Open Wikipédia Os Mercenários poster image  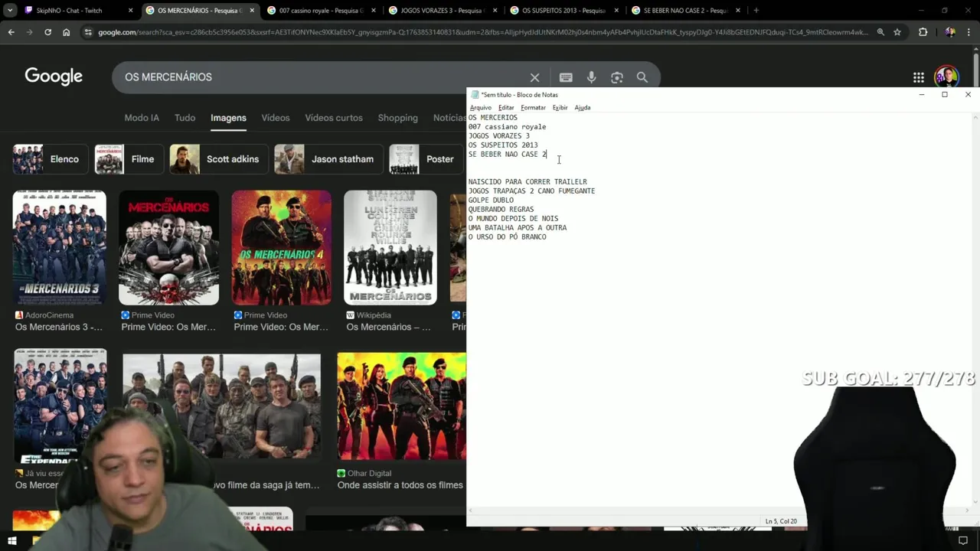[x=390, y=248]
